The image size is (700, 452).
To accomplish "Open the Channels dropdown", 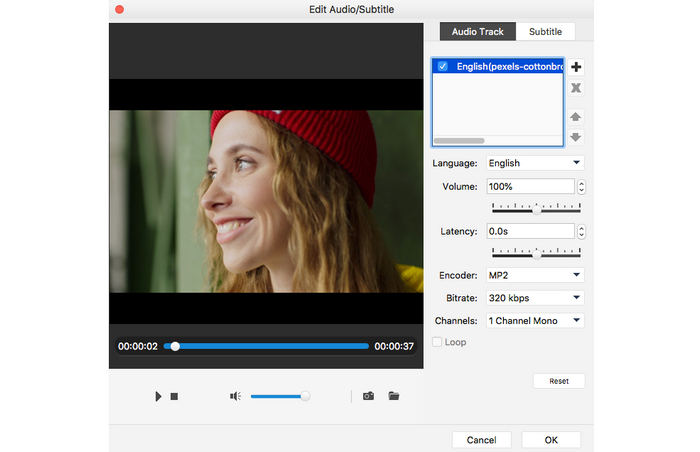I will click(x=535, y=321).
